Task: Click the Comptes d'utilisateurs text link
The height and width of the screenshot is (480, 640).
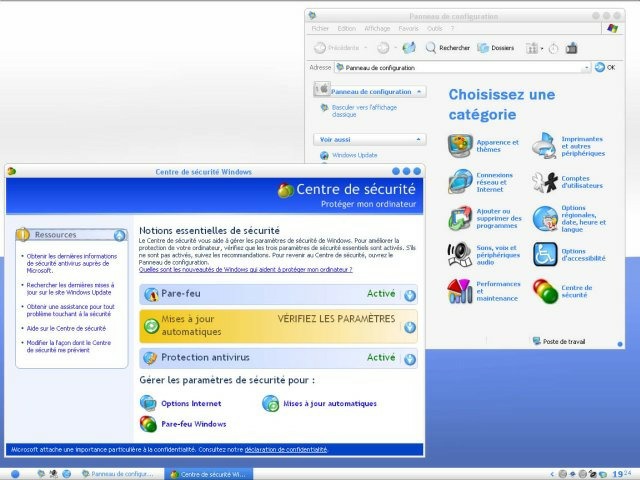Action: (x=582, y=182)
